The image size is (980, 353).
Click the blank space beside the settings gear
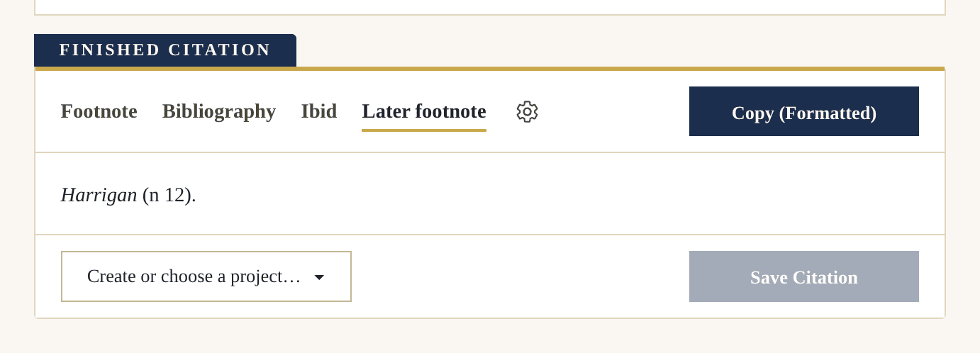pyautogui.click(x=613, y=111)
